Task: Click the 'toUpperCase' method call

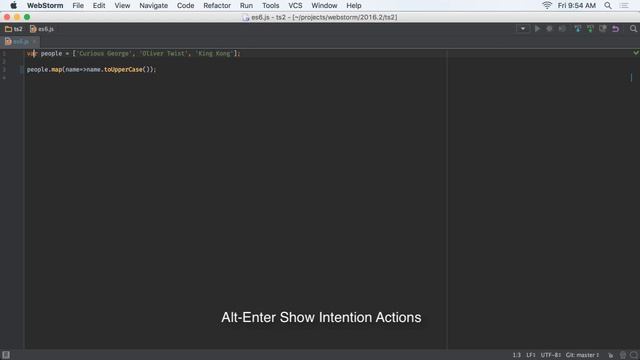Action: (123, 69)
